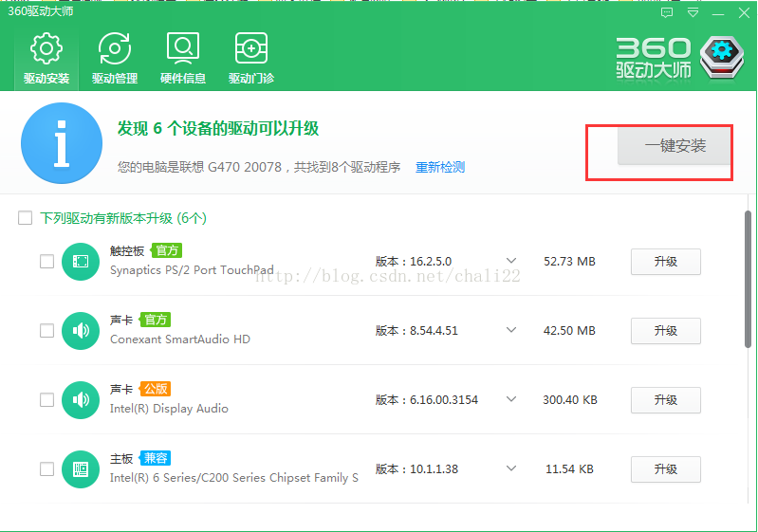Expand version dropdown for 16.2.5.0
The image size is (758, 532).
511,261
